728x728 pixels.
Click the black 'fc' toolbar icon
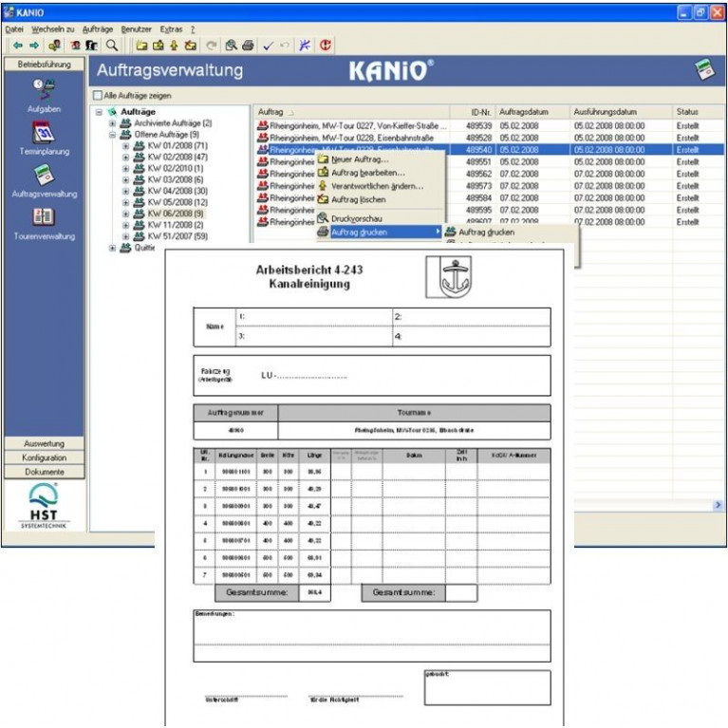click(x=91, y=46)
